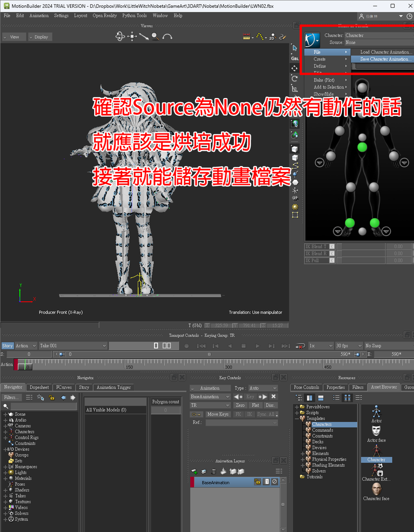The width and height of the screenshot is (414, 532).
Task: Open the Python Tools menu
Action: (135, 16)
